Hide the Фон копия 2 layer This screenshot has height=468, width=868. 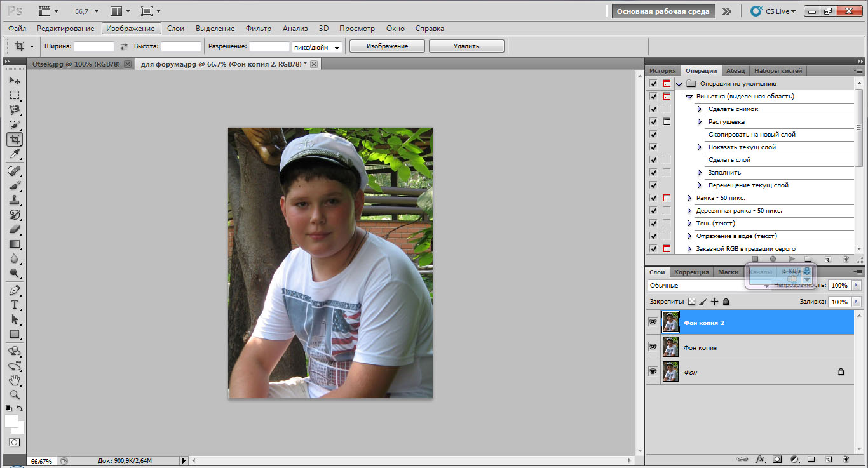pos(653,322)
